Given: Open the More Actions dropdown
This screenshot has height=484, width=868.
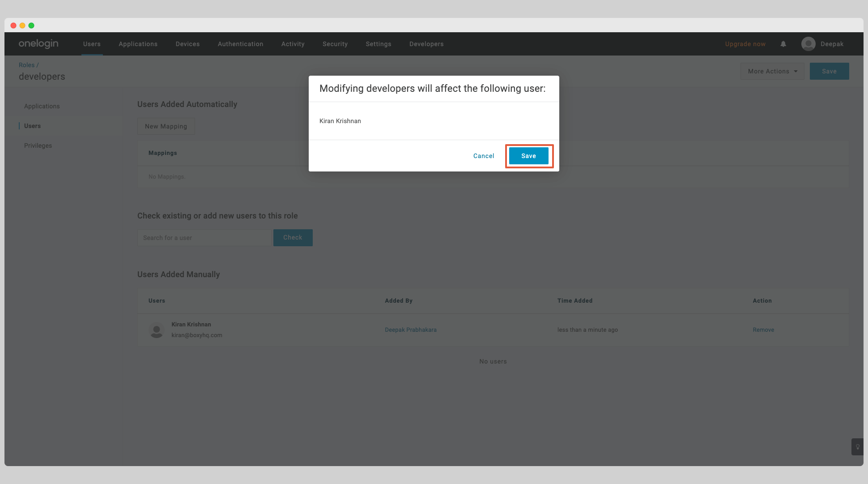Looking at the screenshot, I should coord(772,71).
